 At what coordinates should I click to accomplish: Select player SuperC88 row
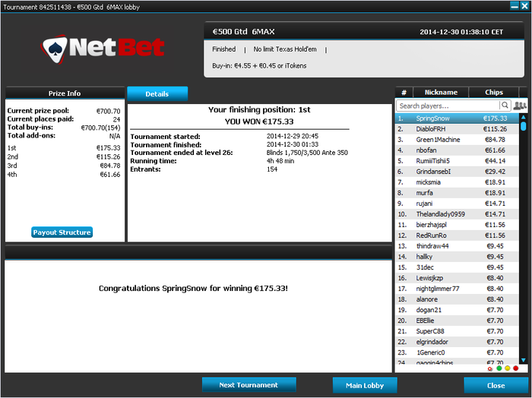[x=457, y=331]
